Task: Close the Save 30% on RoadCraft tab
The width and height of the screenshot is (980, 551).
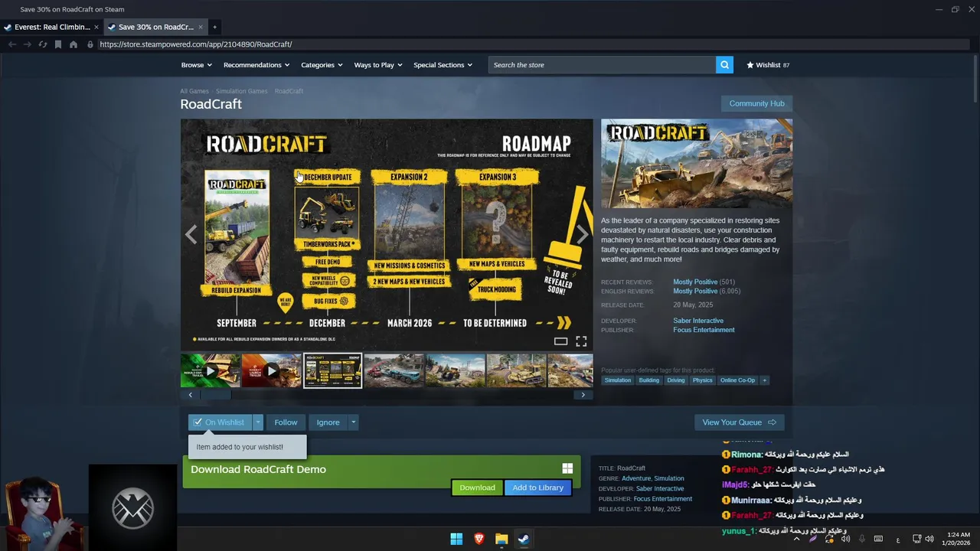Action: [x=201, y=27]
